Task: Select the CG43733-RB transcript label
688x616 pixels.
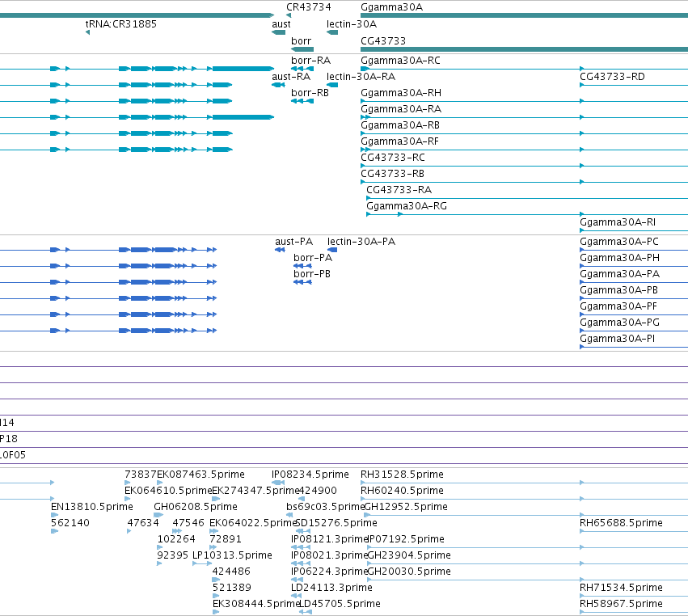Action: click(x=392, y=174)
